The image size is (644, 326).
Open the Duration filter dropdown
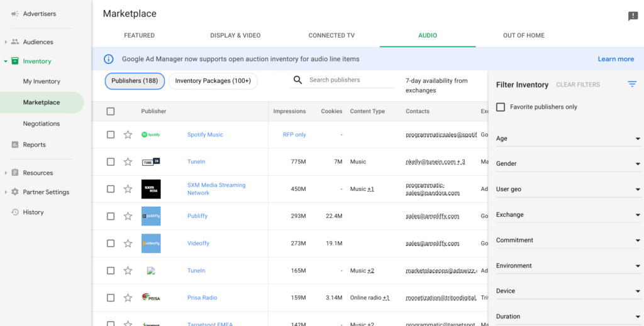[x=569, y=317]
